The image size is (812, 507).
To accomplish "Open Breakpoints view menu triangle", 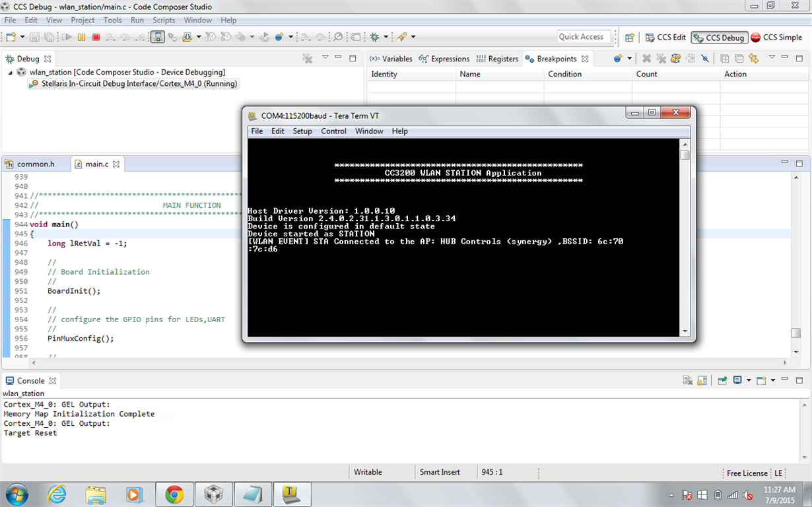I will 772,57.
